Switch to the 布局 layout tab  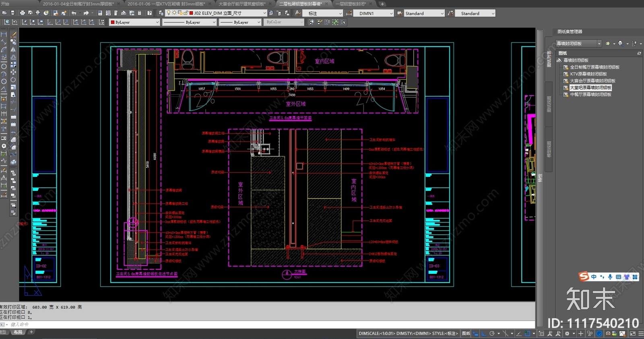[x=18, y=332]
